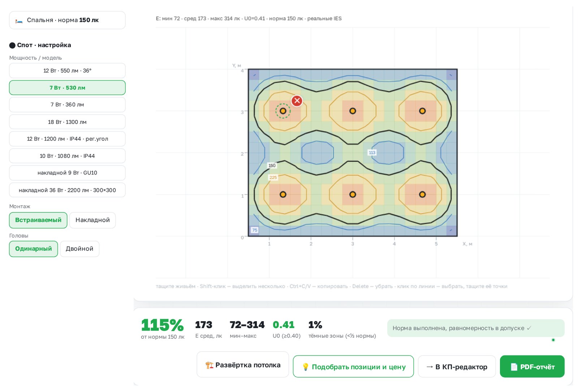
Task: Choose 12 Вт · 1200 лм · IP44 · рег.угол
Action: click(67, 139)
